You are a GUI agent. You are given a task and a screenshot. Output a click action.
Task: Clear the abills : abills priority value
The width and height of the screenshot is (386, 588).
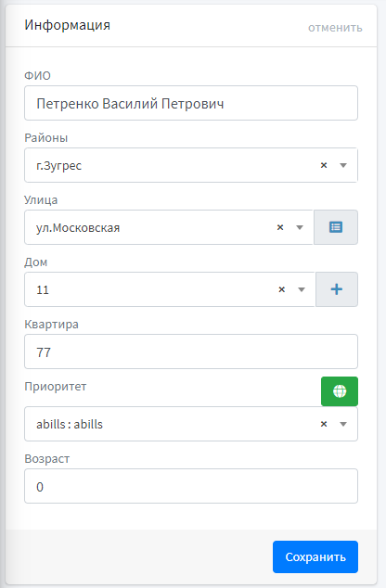pos(324,424)
